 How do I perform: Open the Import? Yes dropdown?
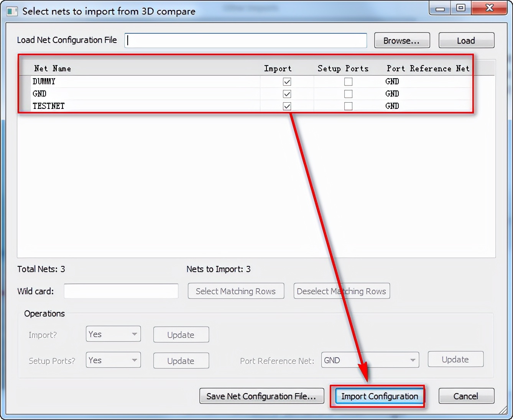113,334
